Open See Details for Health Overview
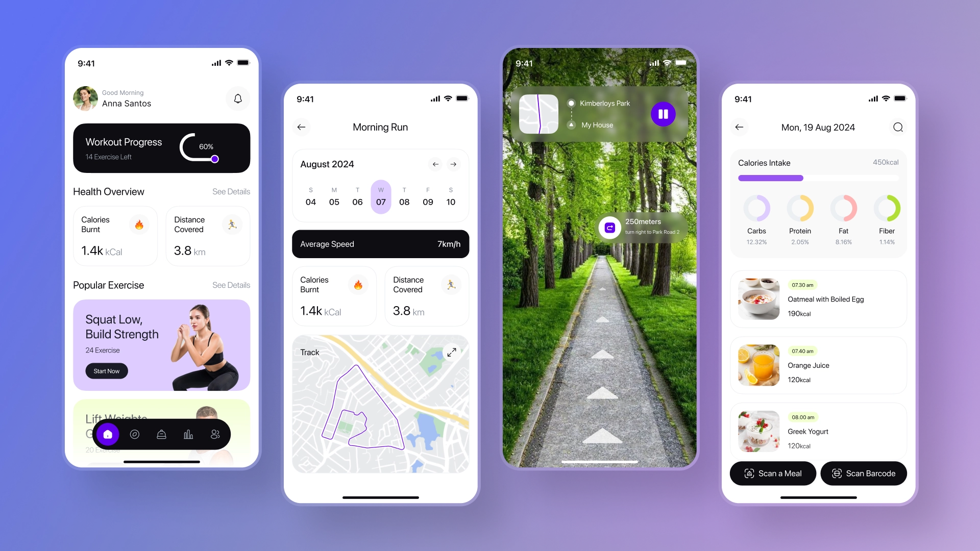 tap(231, 191)
